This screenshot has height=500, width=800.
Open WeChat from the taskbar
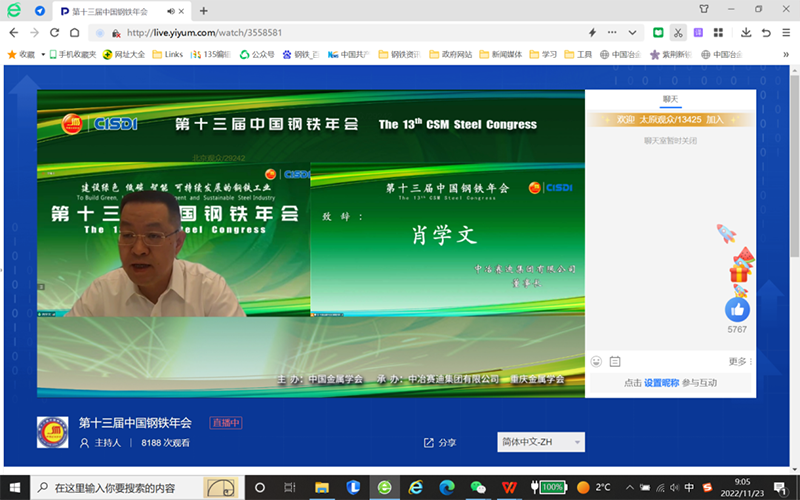click(479, 487)
